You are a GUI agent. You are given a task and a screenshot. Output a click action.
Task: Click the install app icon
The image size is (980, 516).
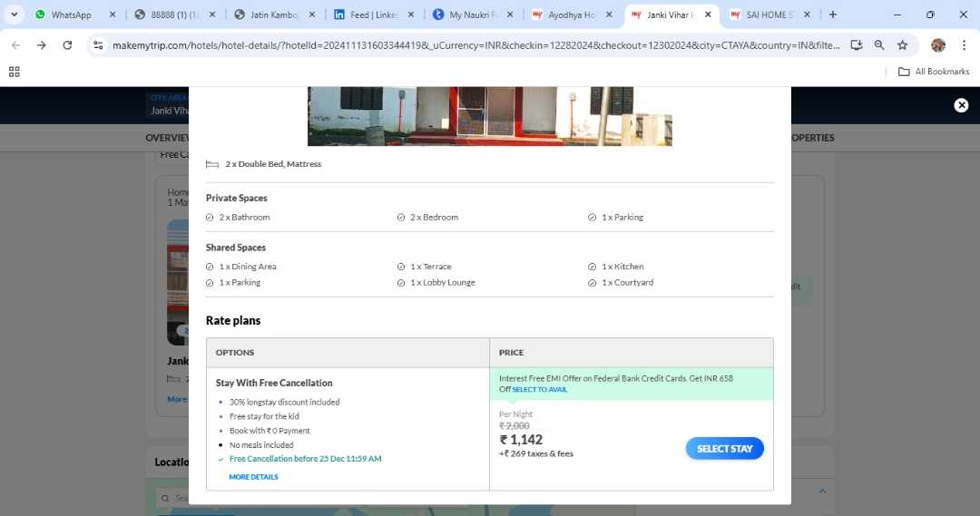857,45
